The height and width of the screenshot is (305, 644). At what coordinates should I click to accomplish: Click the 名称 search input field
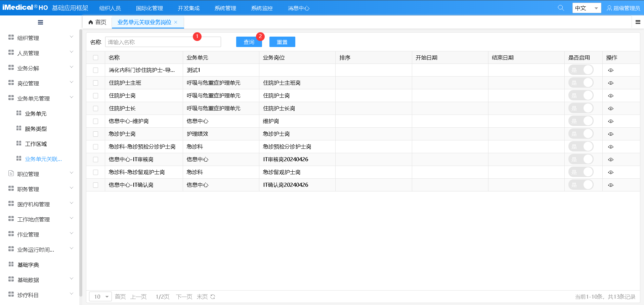pos(163,42)
